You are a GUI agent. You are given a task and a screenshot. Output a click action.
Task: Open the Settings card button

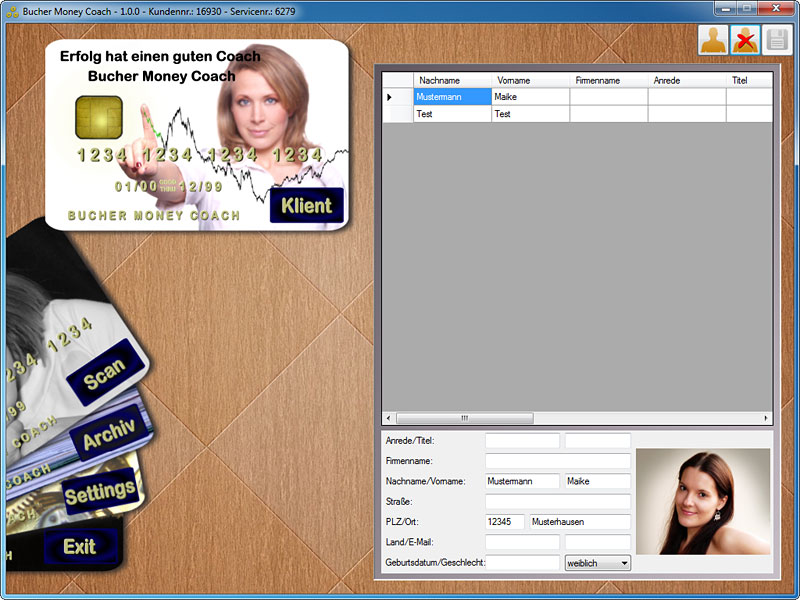click(x=100, y=492)
